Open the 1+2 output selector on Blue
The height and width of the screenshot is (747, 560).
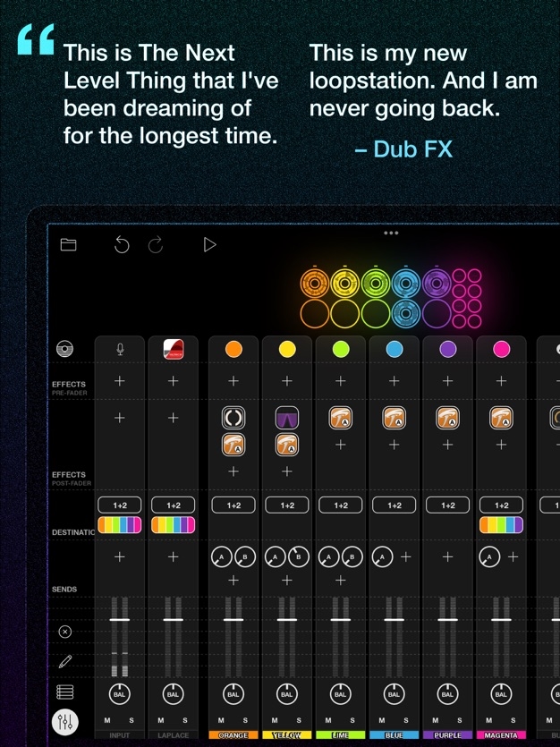pyautogui.click(x=395, y=505)
